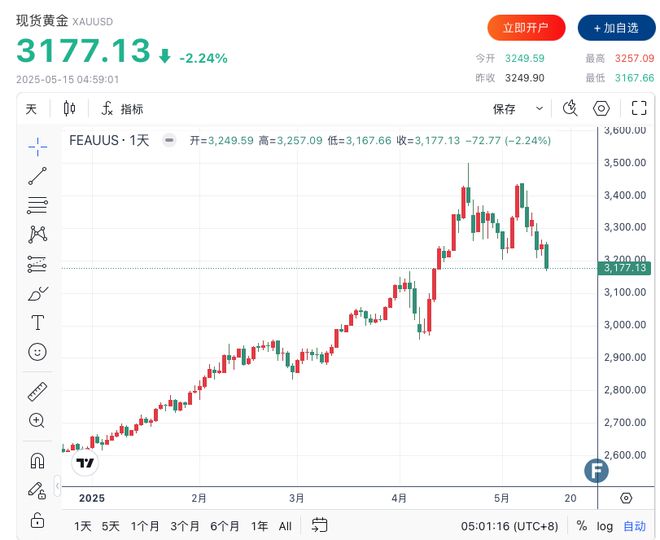Toggle magnet snap mode

[37, 460]
